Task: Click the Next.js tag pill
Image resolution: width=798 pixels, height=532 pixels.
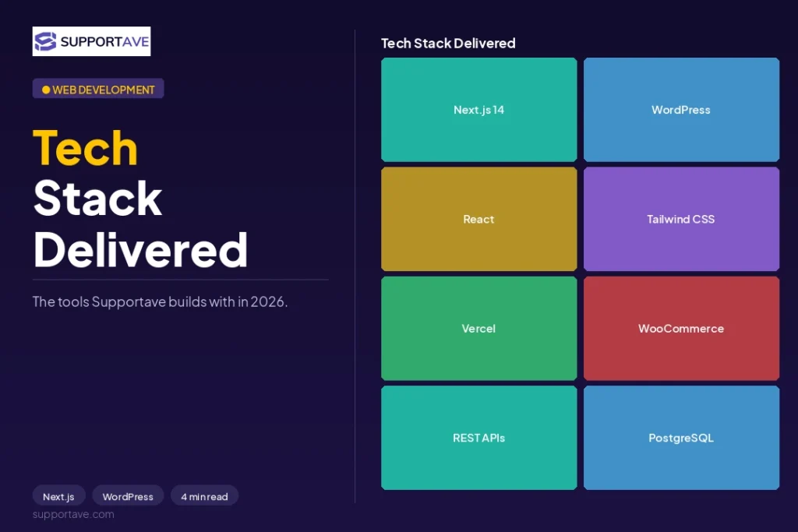Action: (58, 496)
